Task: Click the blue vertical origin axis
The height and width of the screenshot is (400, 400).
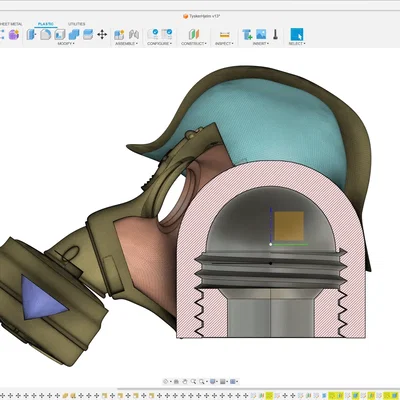Action: coord(271,224)
